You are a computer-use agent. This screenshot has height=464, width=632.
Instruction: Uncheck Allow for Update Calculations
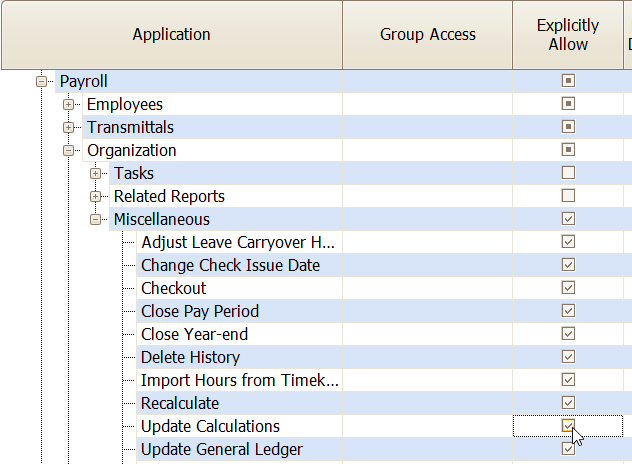[x=568, y=425]
